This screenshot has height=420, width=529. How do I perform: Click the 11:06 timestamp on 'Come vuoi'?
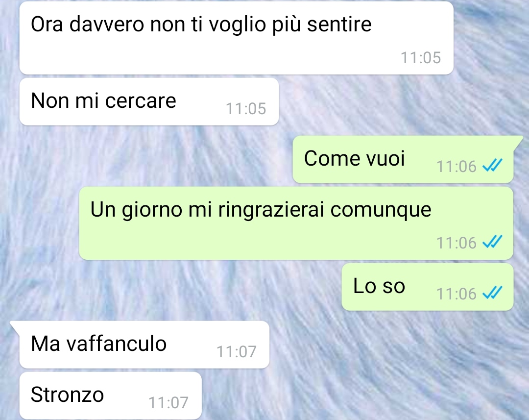(456, 167)
